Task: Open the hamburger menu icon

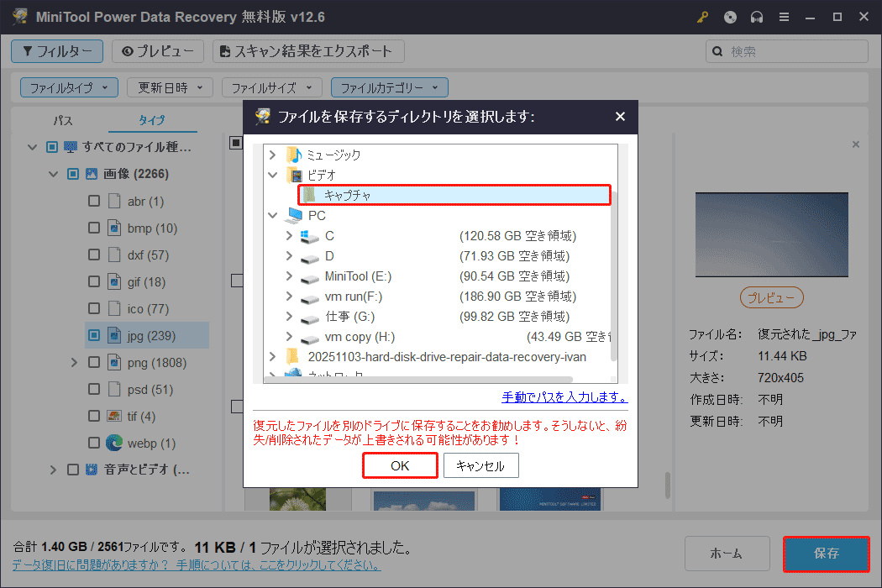Action: click(x=784, y=16)
